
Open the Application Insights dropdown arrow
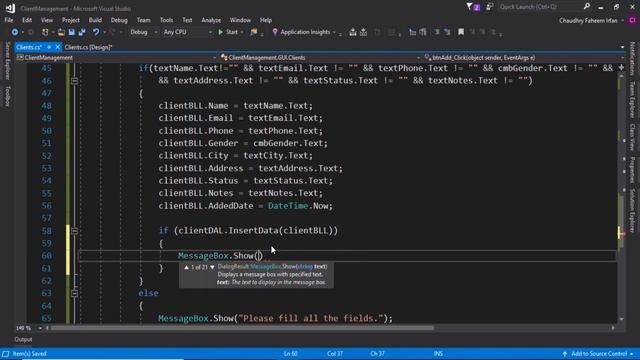pyautogui.click(x=334, y=32)
